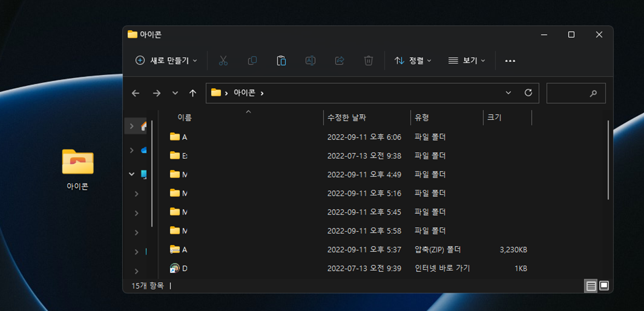
Task: Select the This PC icon in navigation pane
Action: coord(144,174)
